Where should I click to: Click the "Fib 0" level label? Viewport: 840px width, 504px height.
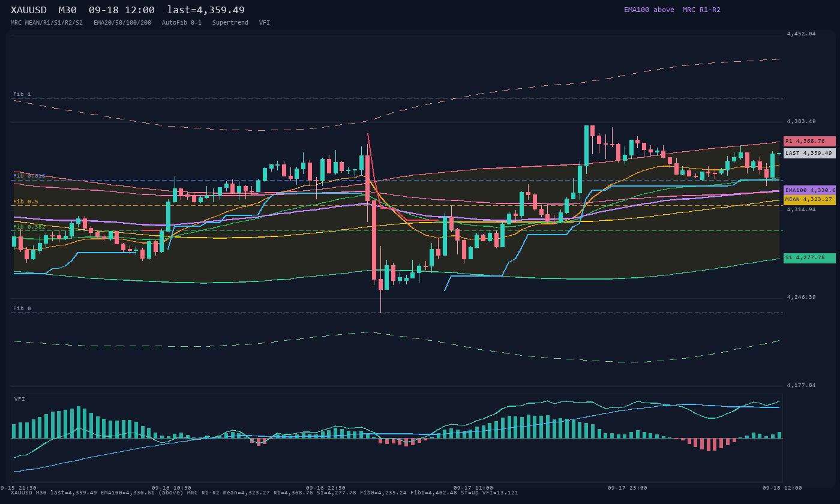coord(22,308)
